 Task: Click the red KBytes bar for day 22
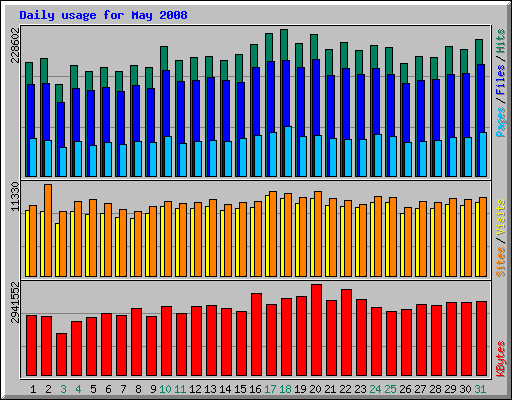pos(346,332)
